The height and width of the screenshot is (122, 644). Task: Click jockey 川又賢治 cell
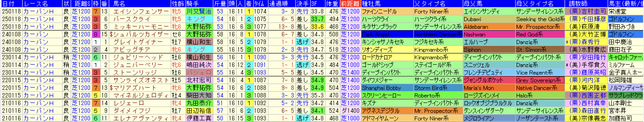(199, 11)
